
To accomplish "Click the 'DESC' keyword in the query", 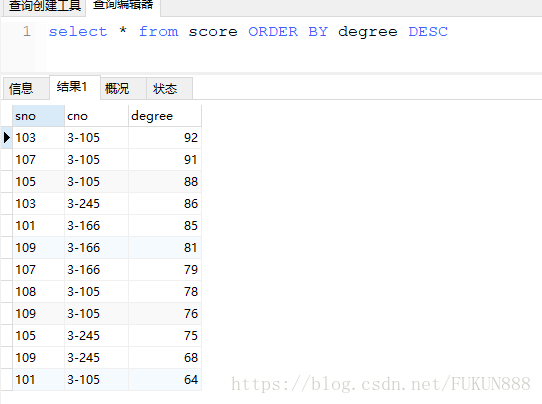I will point(428,32).
